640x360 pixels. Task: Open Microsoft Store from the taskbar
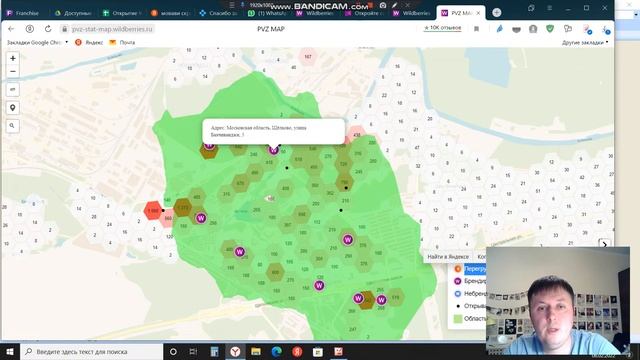tap(318, 351)
